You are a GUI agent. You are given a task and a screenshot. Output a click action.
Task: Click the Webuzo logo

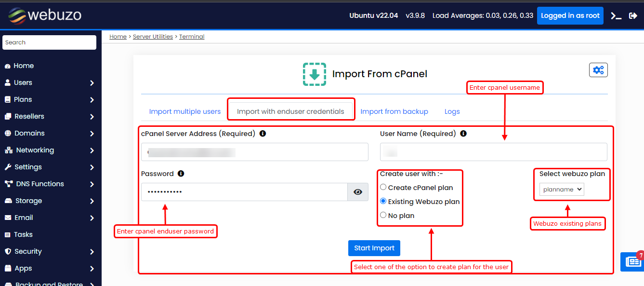tap(44, 15)
